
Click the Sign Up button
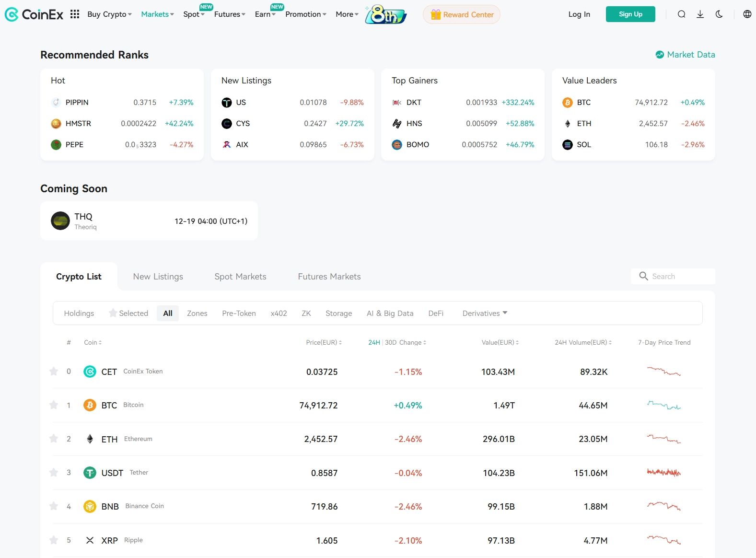point(630,14)
